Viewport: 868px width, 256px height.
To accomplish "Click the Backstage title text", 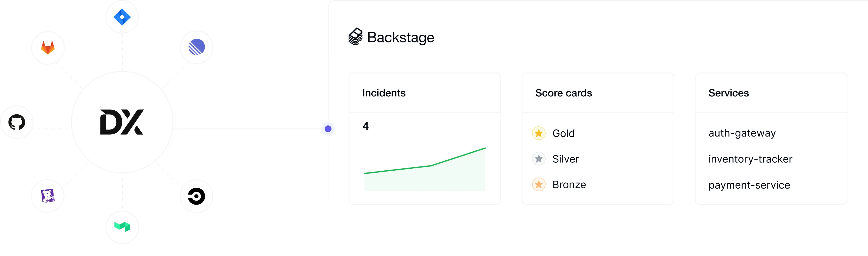I will (x=401, y=37).
